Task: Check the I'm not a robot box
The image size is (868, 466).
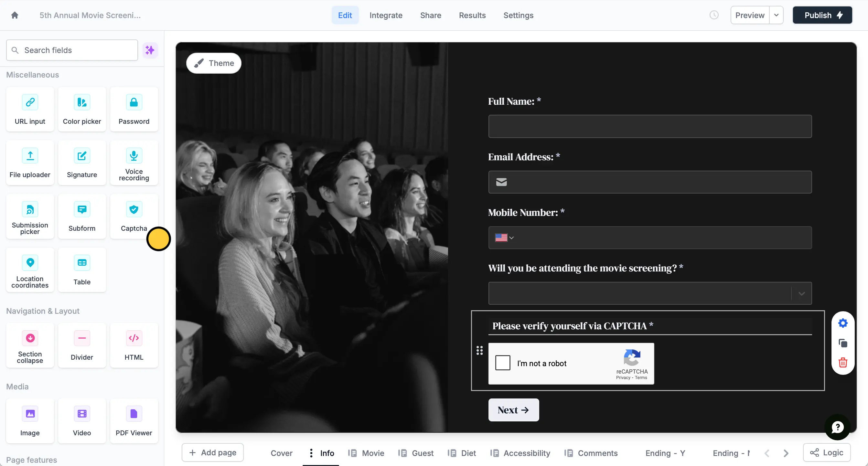Action: [x=502, y=363]
